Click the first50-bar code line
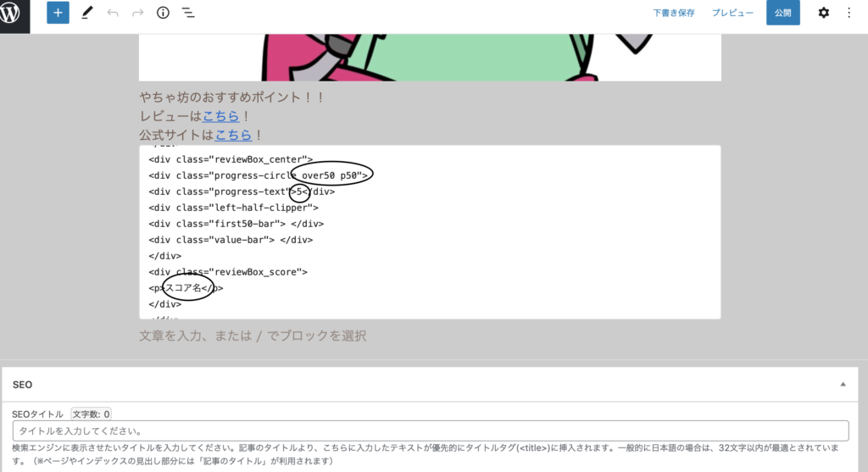Viewport: 868px width, 472px height. 236,224
